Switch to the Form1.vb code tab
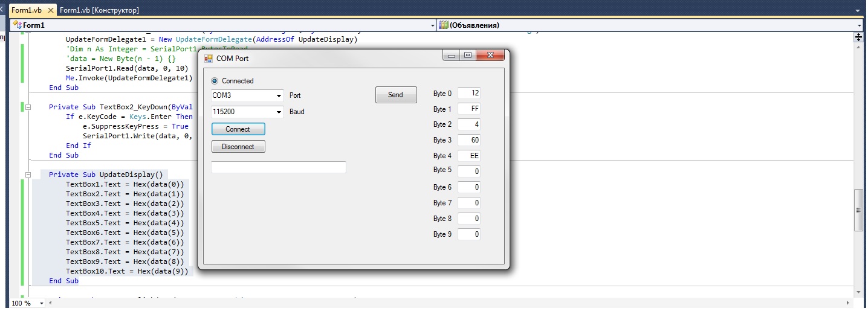 (32, 10)
